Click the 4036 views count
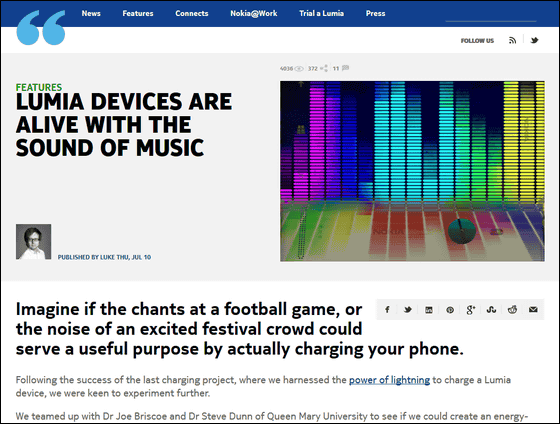The height and width of the screenshot is (424, 560). click(286, 69)
